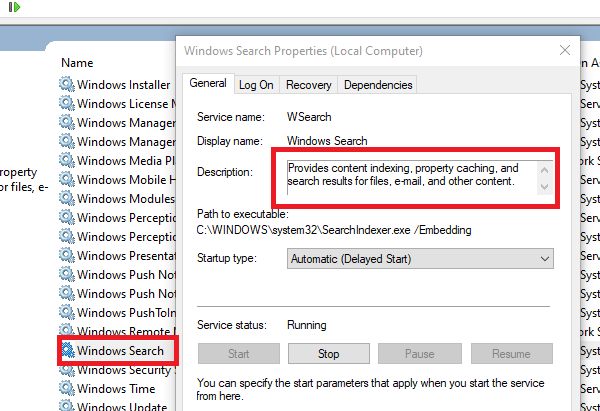This screenshot has width=600, height=411.
Task: Sort services by the Name column
Action: click(77, 62)
